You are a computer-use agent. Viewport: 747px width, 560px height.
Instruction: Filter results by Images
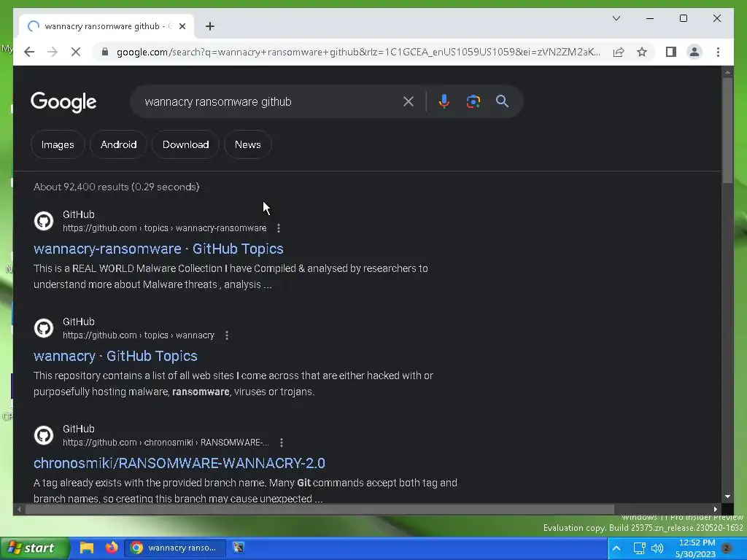(58, 144)
